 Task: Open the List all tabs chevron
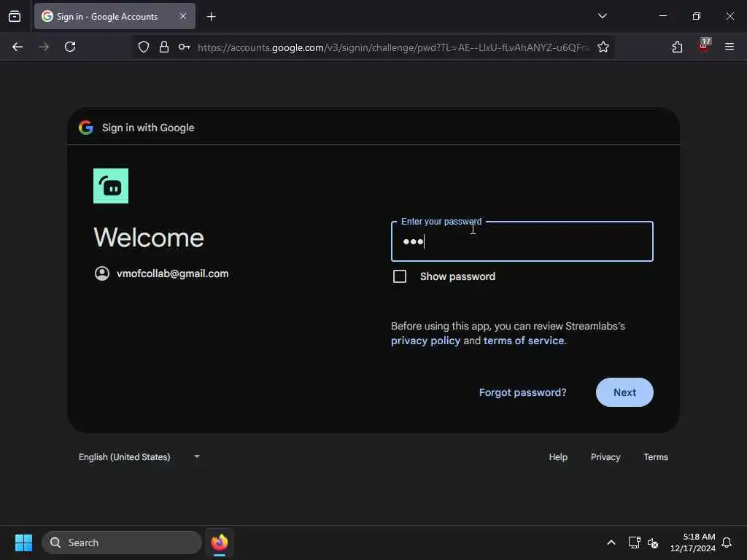602,16
